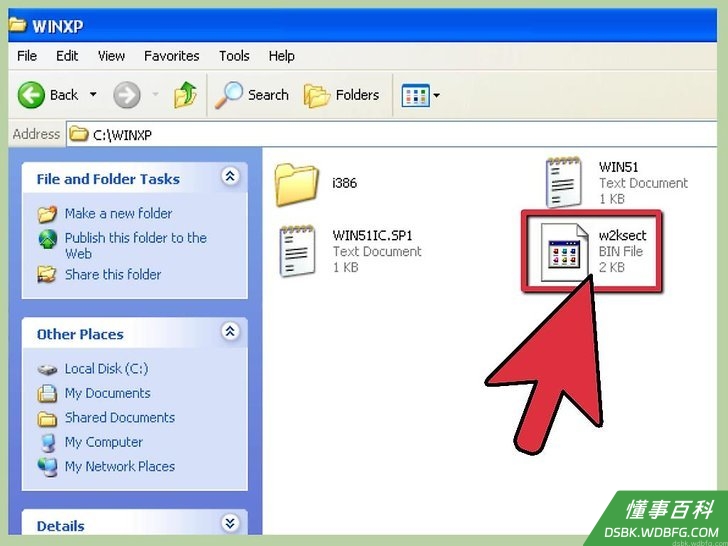728x546 pixels.
Task: Expand the Details panel
Action: [230, 523]
